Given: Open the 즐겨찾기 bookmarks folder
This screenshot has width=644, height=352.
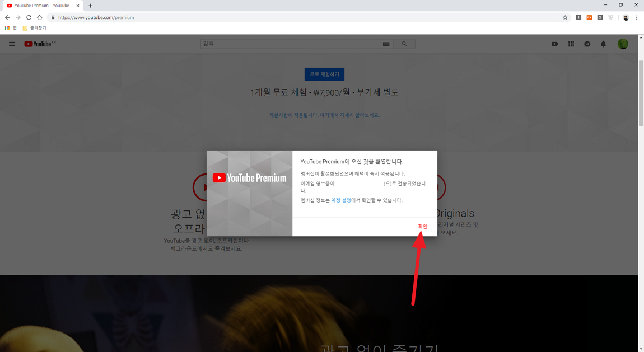Looking at the screenshot, I should pos(35,28).
